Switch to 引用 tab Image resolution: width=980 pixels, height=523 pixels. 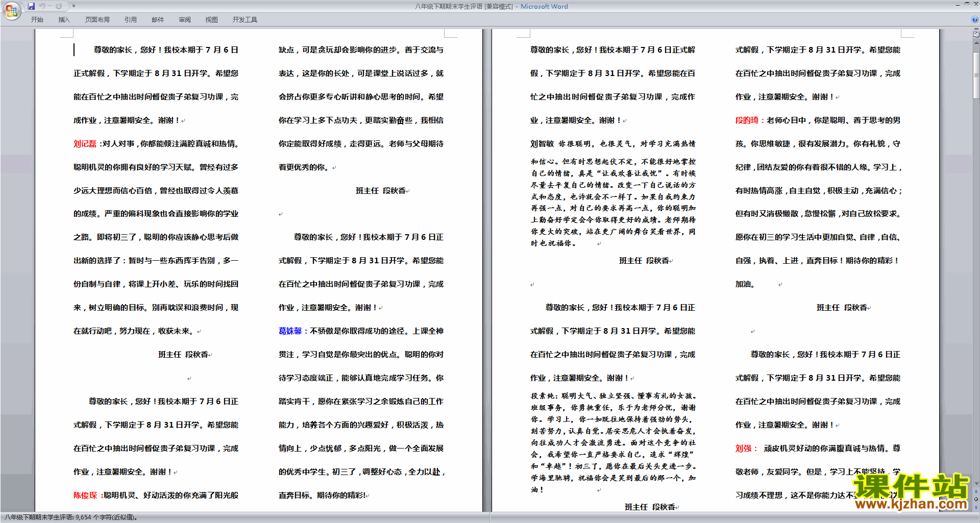coord(131,20)
